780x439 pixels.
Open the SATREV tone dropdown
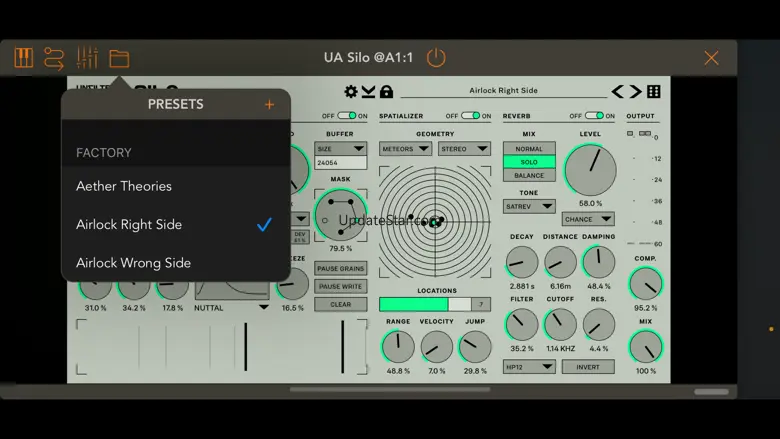click(529, 206)
